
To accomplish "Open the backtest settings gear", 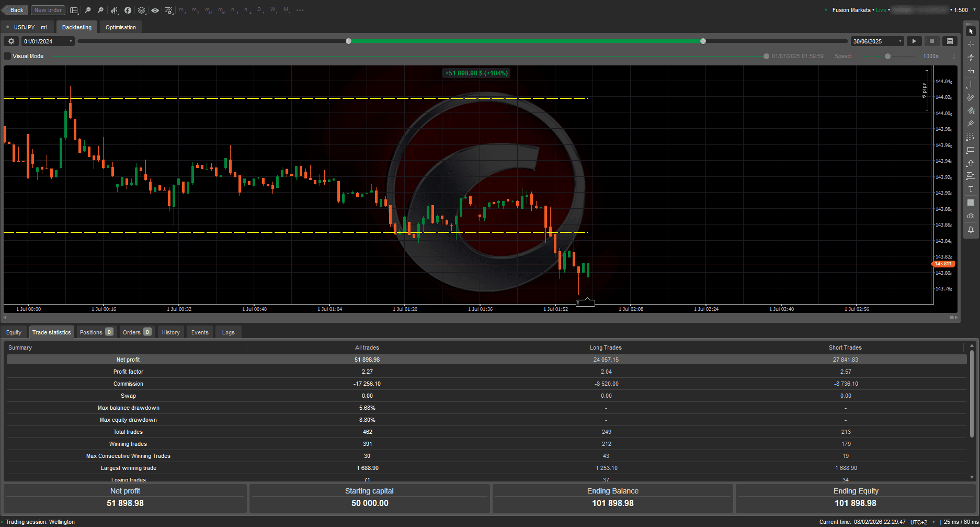I will (10, 41).
